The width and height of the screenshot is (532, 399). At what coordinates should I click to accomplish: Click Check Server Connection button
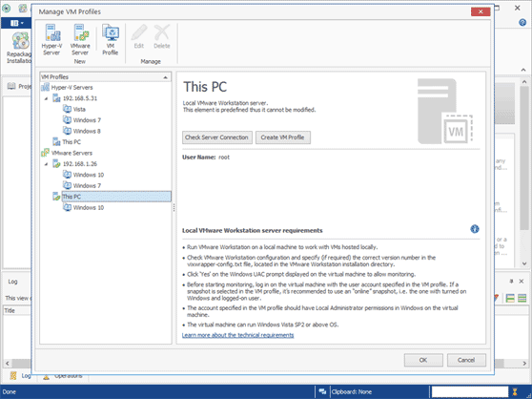coord(217,137)
